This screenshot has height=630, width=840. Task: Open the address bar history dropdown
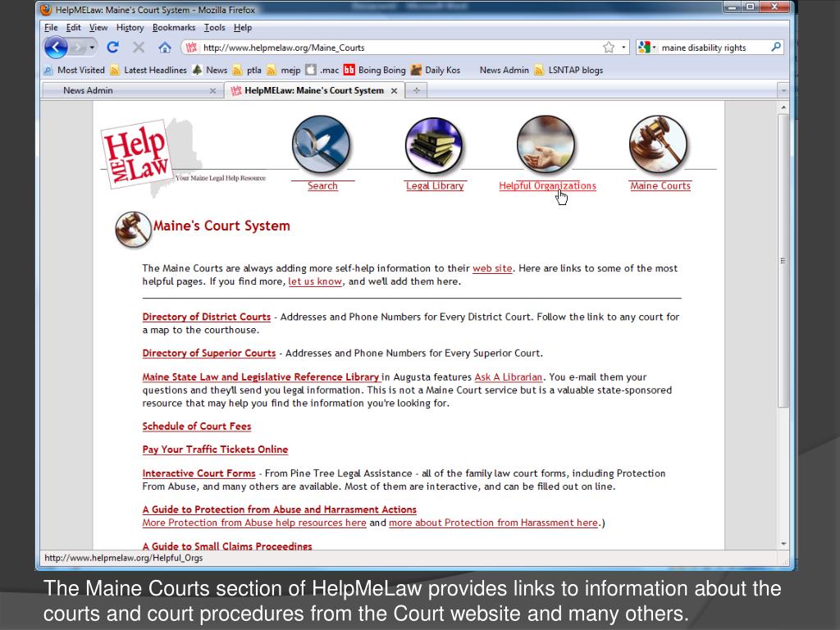pos(623,48)
